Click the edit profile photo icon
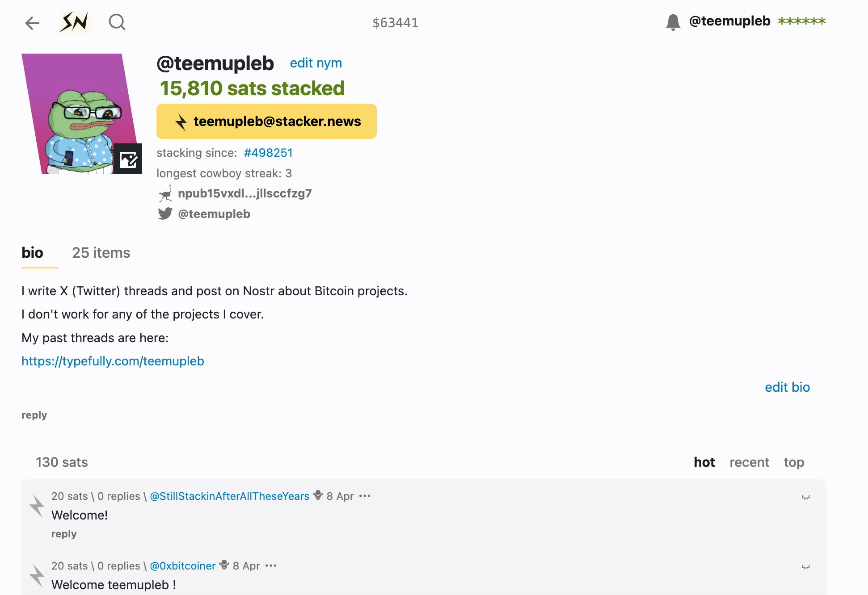Viewport: 868px width, 595px height. (128, 159)
